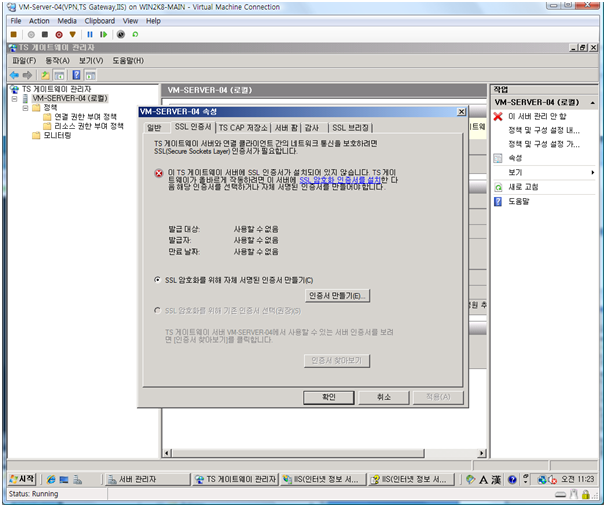This screenshot has height=507, width=606.
Task: Click horizontal scrollbar left arrow
Action: click(x=167, y=453)
